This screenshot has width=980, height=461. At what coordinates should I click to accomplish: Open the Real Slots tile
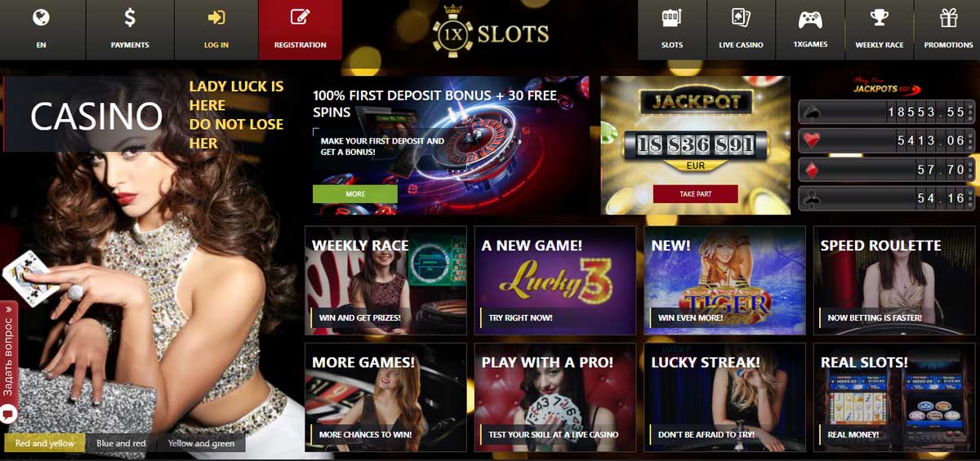[x=894, y=397]
